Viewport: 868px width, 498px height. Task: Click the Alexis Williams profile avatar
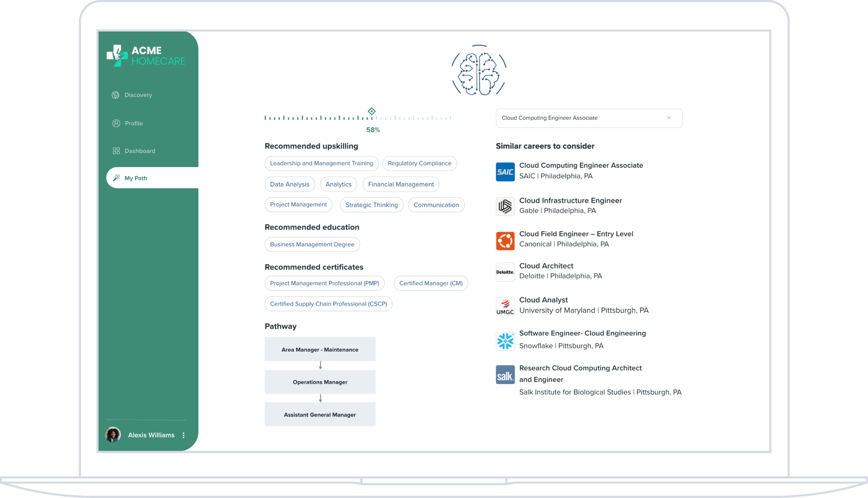113,434
